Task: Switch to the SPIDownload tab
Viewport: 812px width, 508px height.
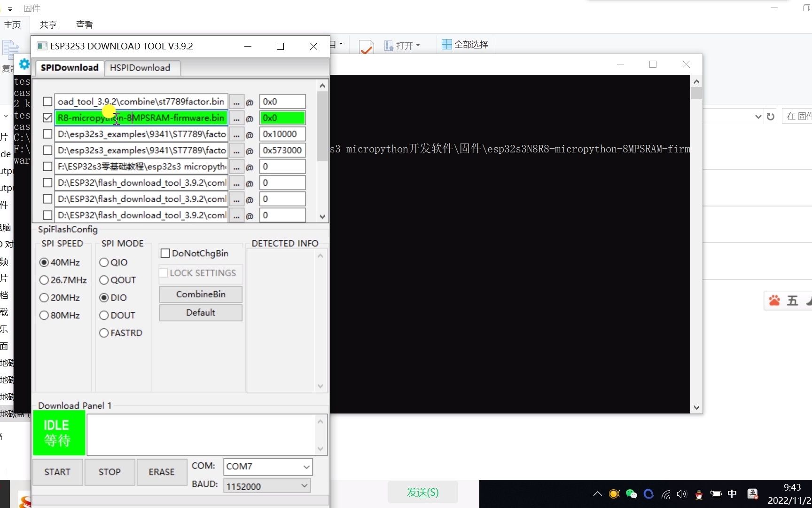Action: pyautogui.click(x=70, y=68)
